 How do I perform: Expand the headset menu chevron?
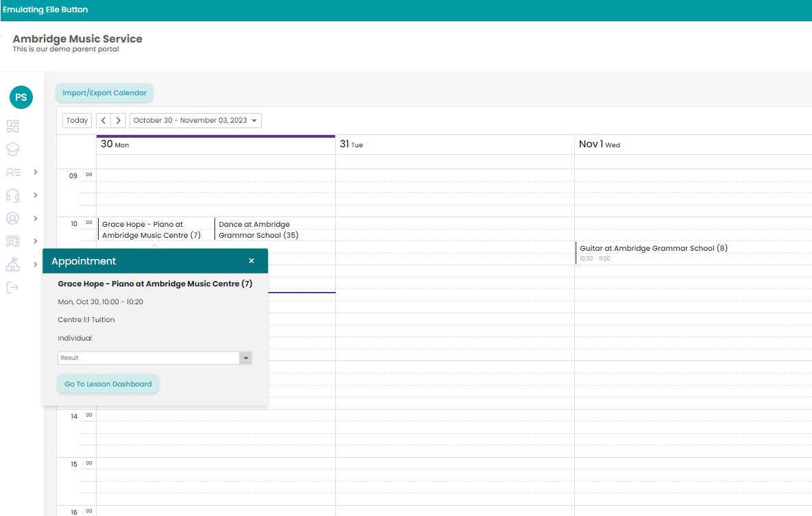(x=35, y=195)
